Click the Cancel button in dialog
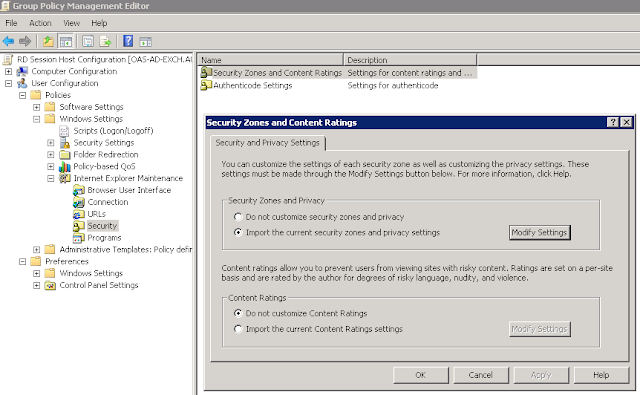This screenshot has height=395, width=640. [x=480, y=375]
